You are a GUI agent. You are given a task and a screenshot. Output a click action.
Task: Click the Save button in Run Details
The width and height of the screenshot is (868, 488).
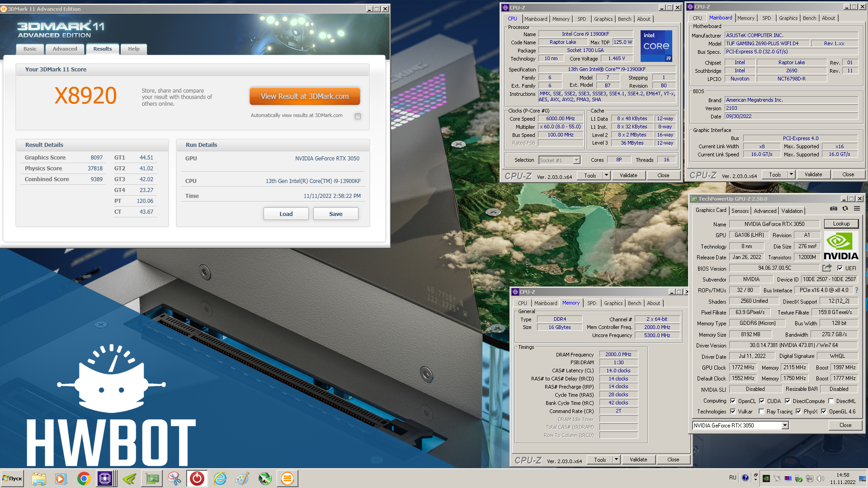click(336, 214)
